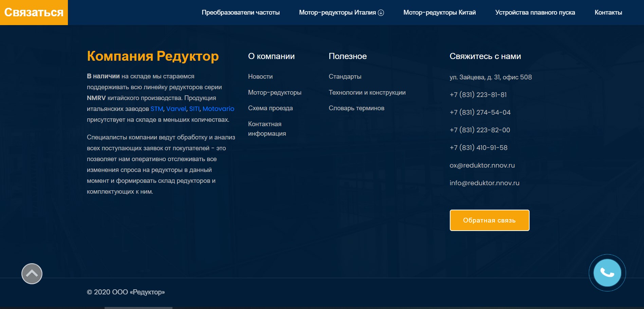Click the Компания Редуктор heading
The height and width of the screenshot is (309, 644).
point(153,56)
